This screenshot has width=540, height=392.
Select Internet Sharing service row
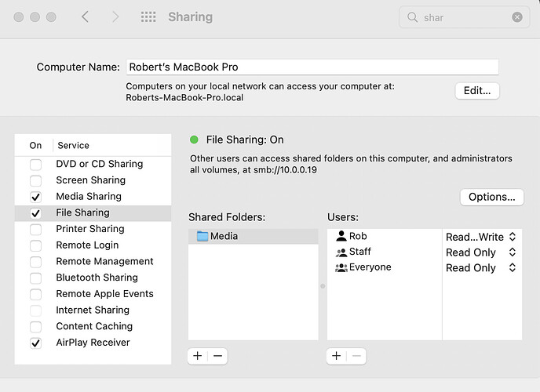(x=93, y=310)
